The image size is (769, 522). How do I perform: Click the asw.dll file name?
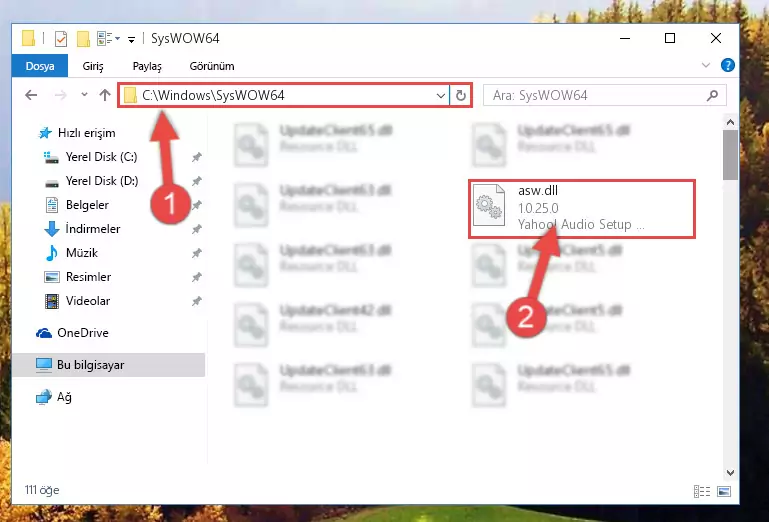538,190
